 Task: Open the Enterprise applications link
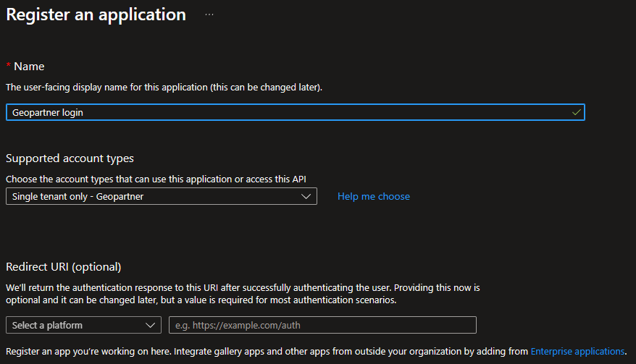(577, 351)
